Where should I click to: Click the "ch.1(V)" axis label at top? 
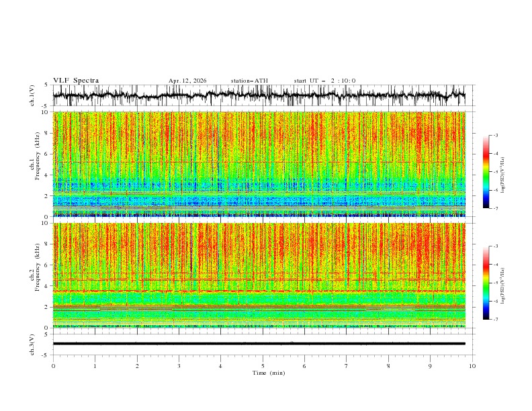tap(32, 95)
